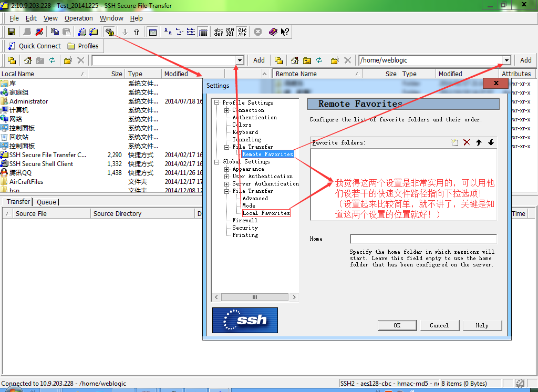Open the File menu

[x=14, y=18]
